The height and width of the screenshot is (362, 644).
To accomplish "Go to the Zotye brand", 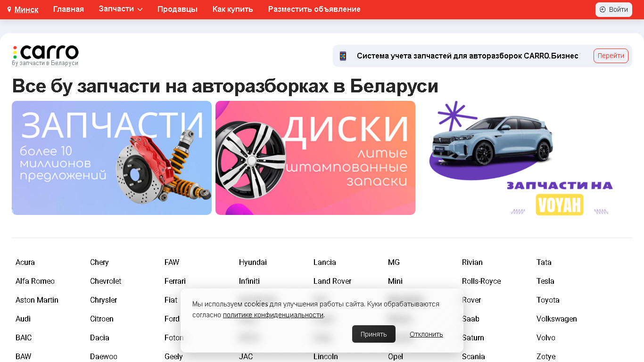I will [546, 356].
